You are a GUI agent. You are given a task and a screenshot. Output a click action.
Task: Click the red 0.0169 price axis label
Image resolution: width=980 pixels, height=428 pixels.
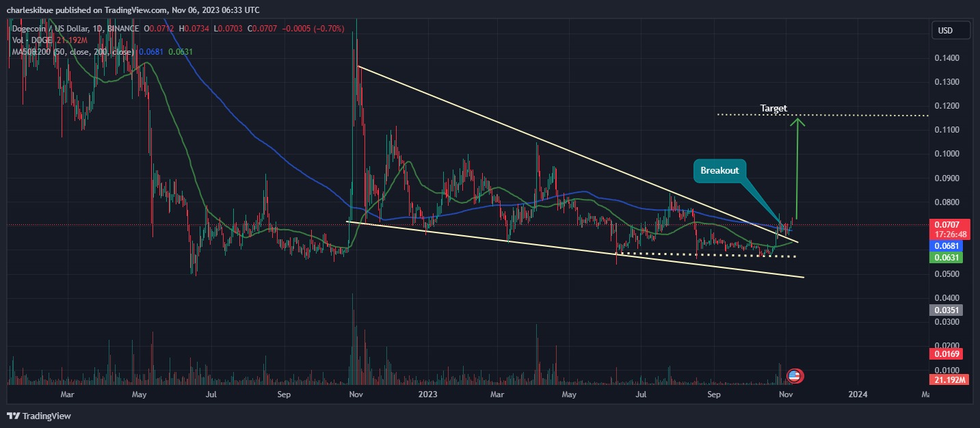(946, 354)
